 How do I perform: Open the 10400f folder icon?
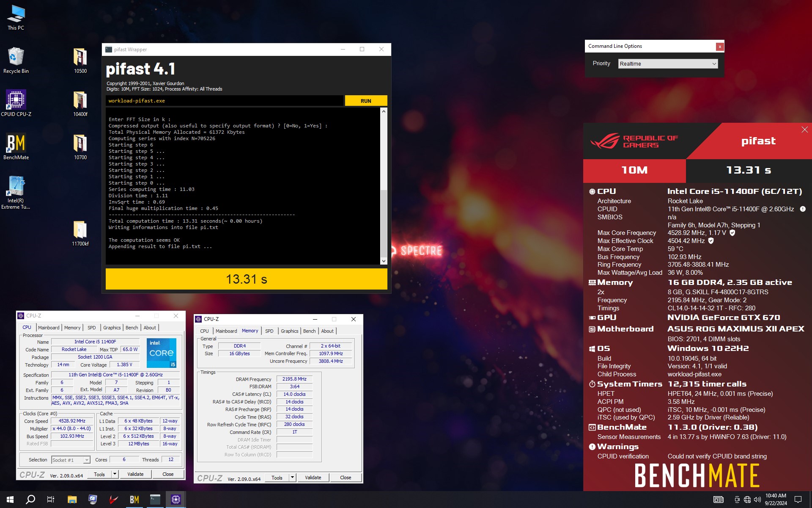click(x=80, y=103)
